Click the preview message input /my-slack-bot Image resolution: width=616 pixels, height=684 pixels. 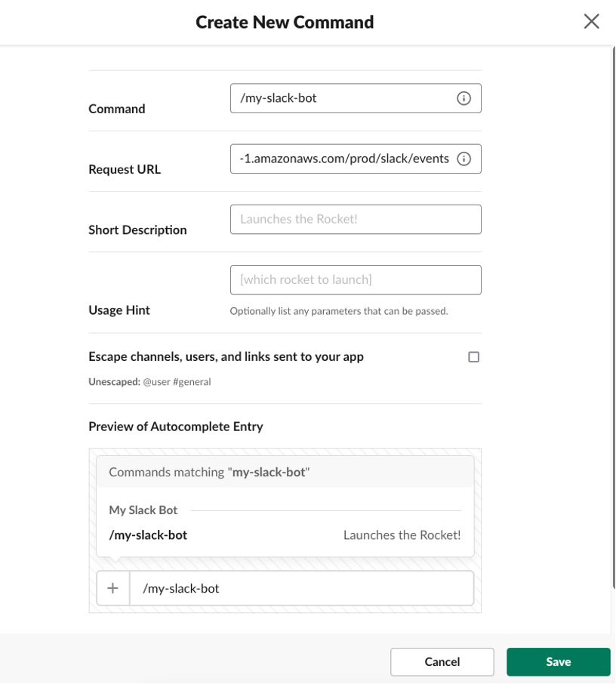pos(301,588)
